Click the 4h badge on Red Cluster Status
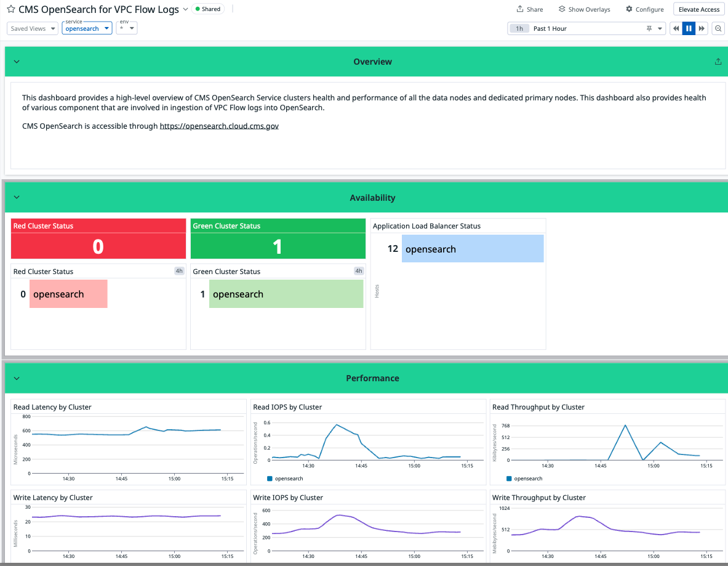Screen dimensions: 728x566 tap(178, 271)
